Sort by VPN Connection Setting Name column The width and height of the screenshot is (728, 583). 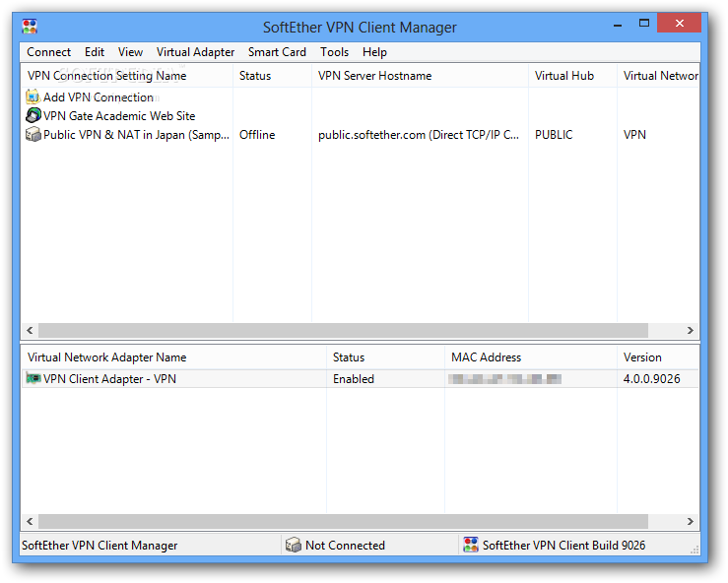pos(127,75)
